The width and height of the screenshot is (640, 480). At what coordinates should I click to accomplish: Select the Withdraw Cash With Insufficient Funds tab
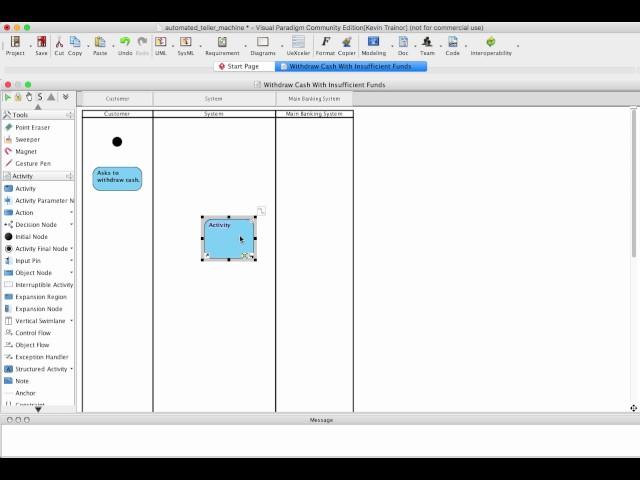tap(351, 67)
